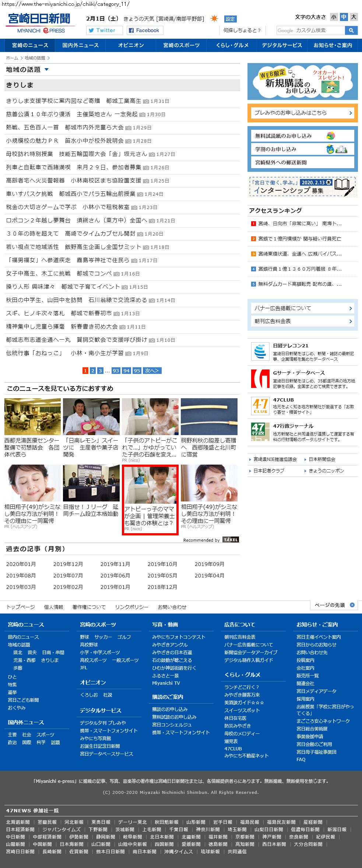Set text size to small (小)
The image size is (362, 868).
[334, 17]
